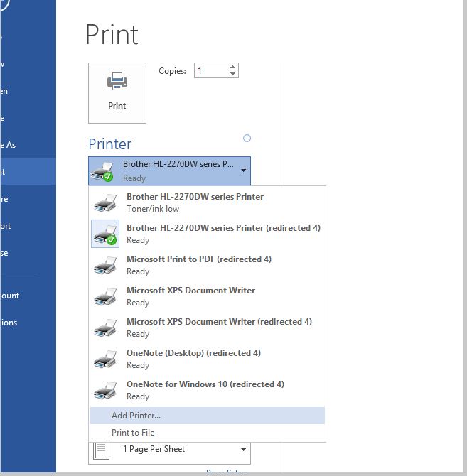This screenshot has height=476, width=467.
Task: Click the large Print button
Action: (117, 92)
